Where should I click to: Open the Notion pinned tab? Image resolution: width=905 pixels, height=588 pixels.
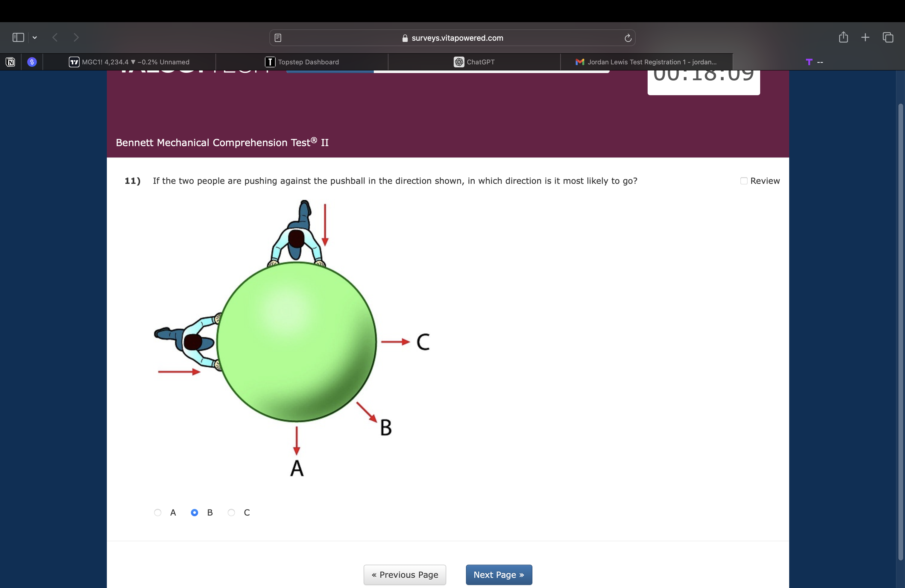click(x=11, y=62)
